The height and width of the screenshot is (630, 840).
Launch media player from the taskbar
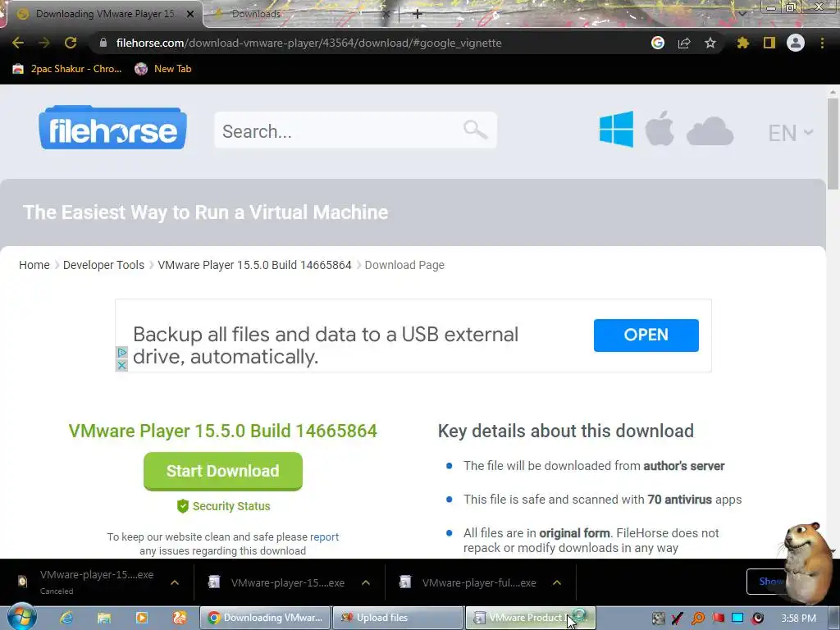pyautogui.click(x=141, y=618)
